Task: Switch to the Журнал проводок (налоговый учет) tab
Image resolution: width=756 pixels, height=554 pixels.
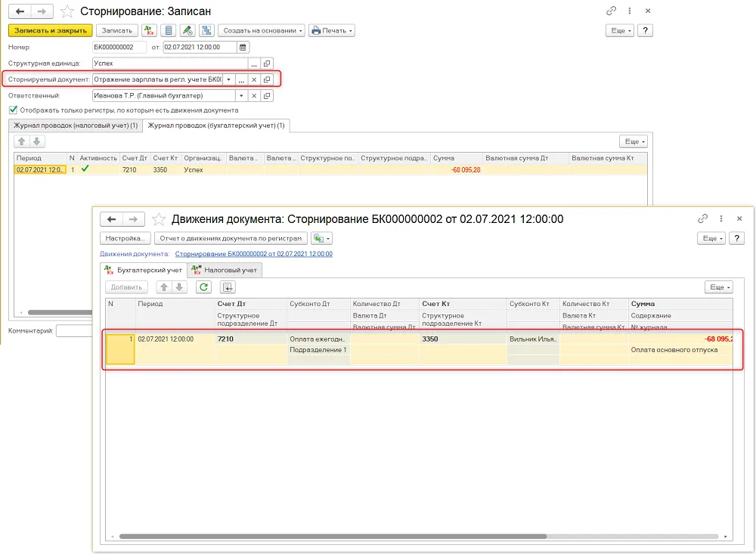Action: coord(76,125)
